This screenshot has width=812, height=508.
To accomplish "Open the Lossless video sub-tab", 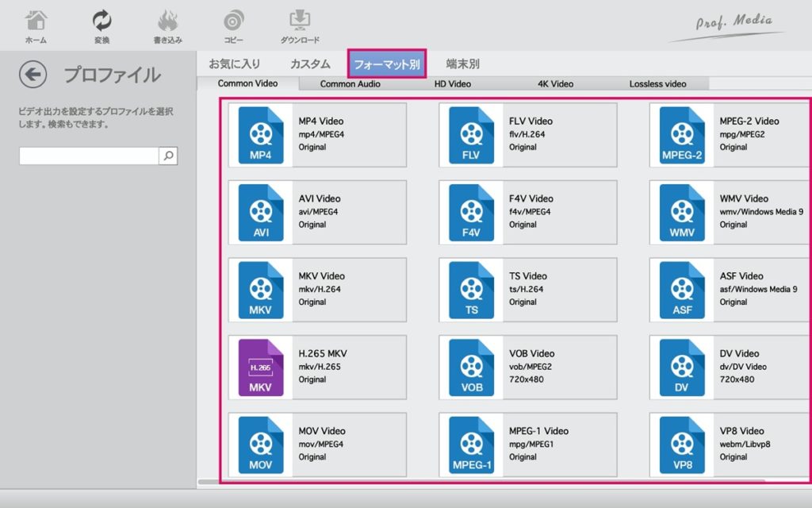I will pyautogui.click(x=657, y=84).
